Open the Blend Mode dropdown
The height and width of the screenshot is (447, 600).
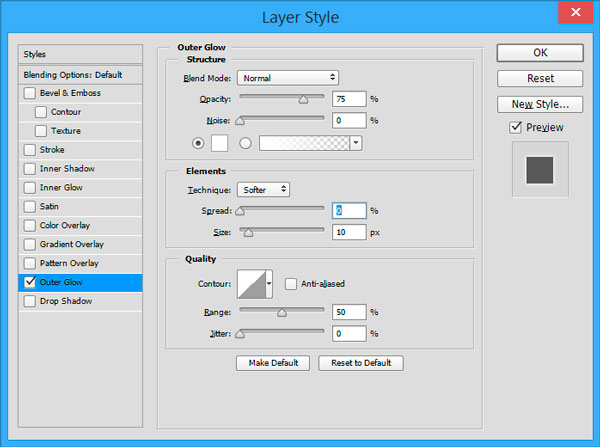[x=288, y=78]
